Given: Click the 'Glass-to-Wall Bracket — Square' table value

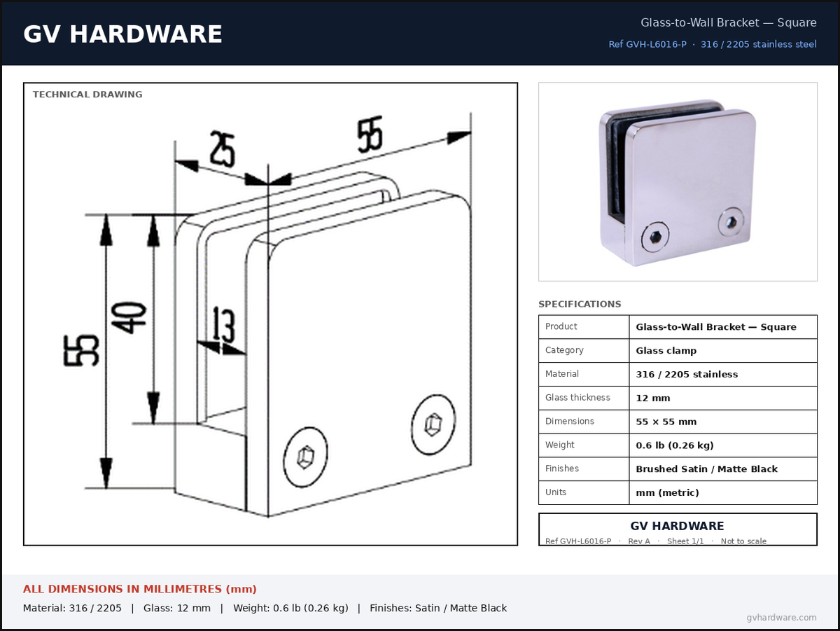Looking at the screenshot, I should coord(716,327).
